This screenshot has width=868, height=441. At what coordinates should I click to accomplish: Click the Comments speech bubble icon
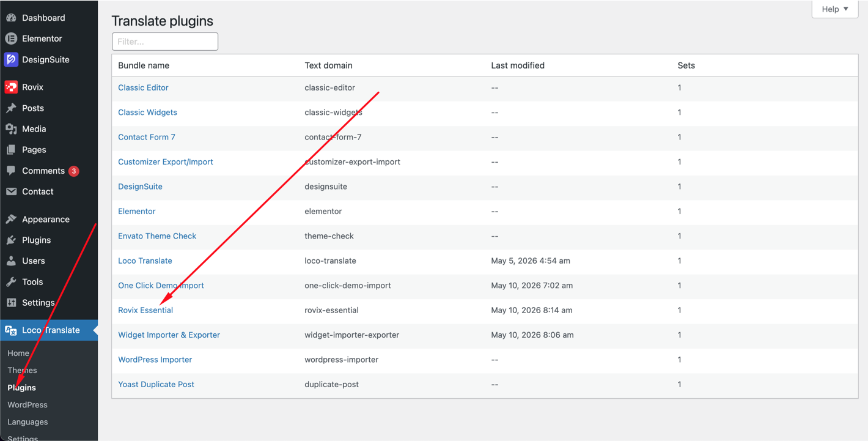(x=11, y=171)
